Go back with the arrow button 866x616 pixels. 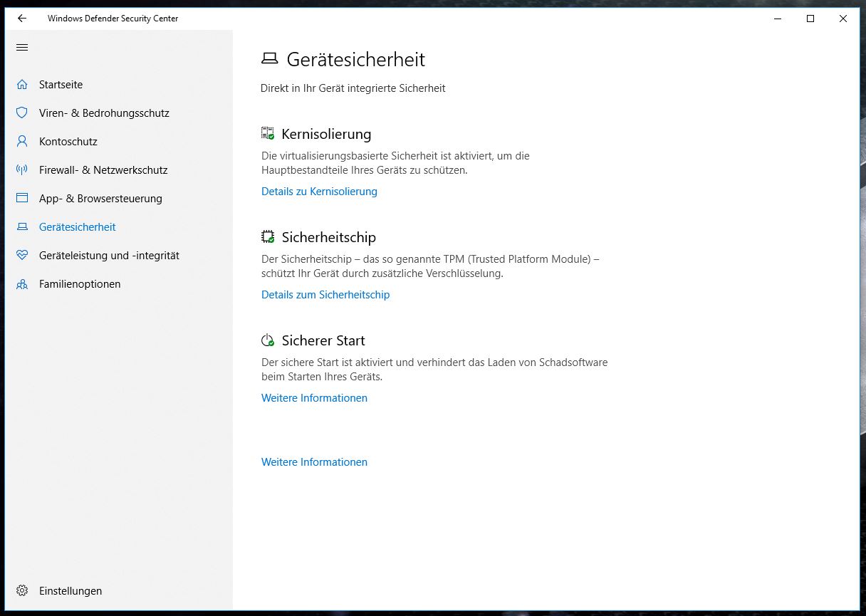22,19
